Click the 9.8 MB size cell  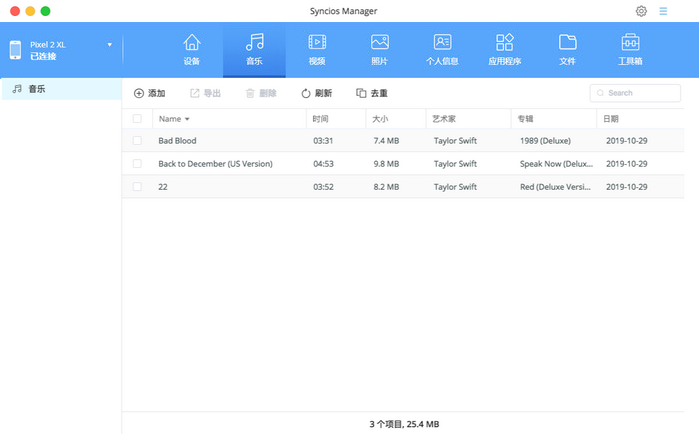[386, 164]
